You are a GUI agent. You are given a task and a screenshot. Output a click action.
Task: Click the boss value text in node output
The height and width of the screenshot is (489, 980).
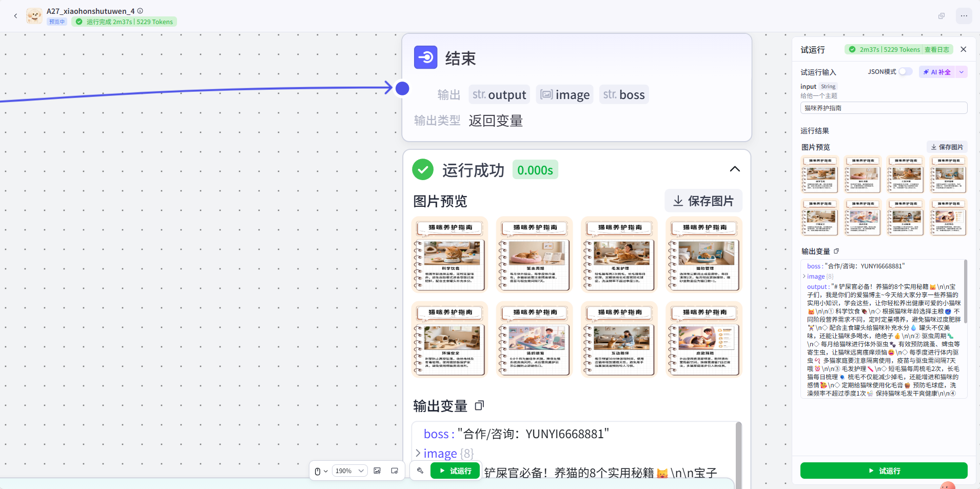pos(533,434)
